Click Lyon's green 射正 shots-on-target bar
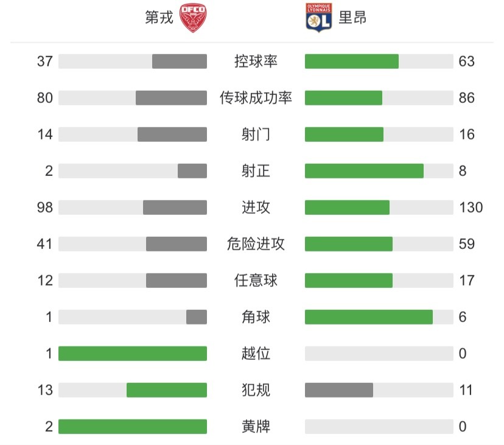Image resolution: width=504 pixels, height=445 pixels. [x=364, y=170]
